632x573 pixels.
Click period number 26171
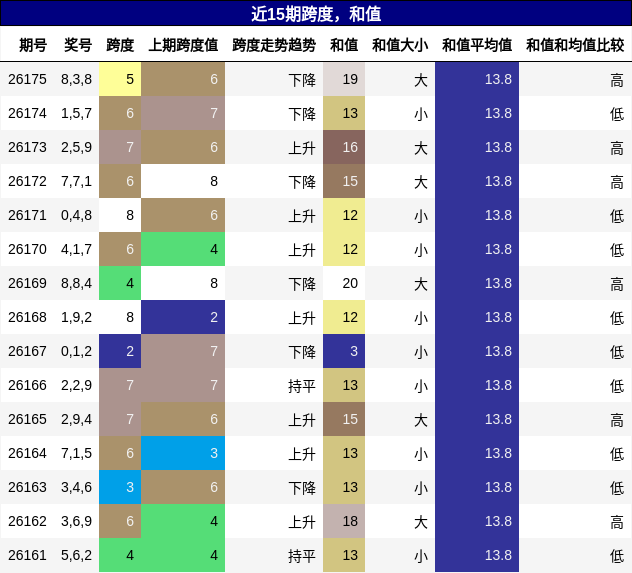(x=27, y=215)
